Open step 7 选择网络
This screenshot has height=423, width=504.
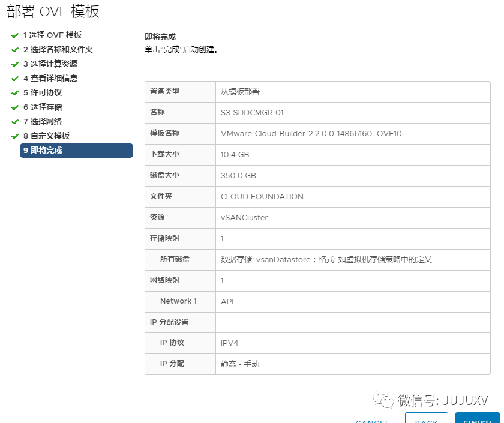point(43,121)
